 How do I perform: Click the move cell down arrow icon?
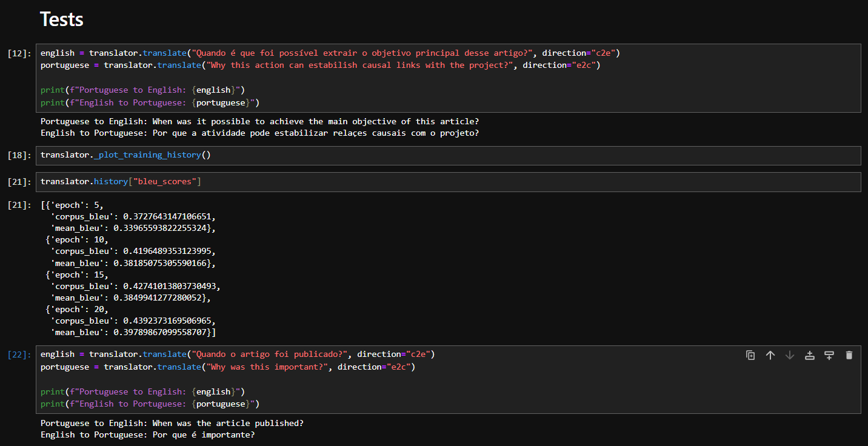(790, 355)
